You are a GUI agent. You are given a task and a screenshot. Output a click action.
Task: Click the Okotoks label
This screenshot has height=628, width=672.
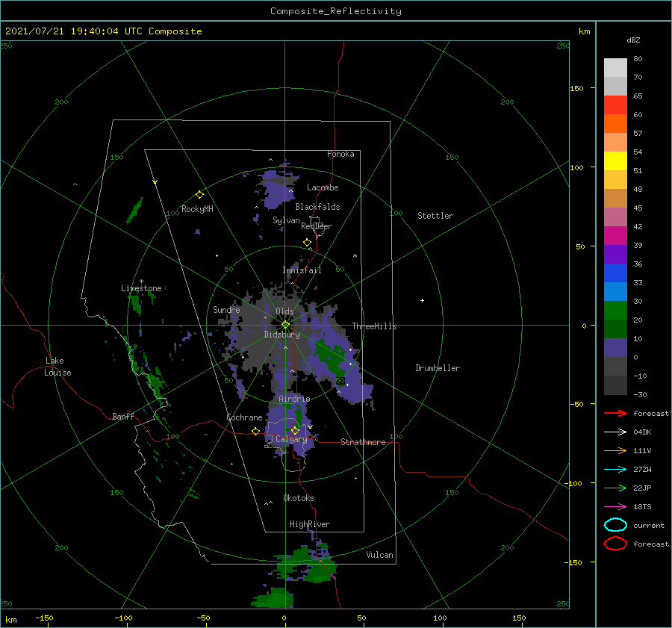tap(299, 498)
